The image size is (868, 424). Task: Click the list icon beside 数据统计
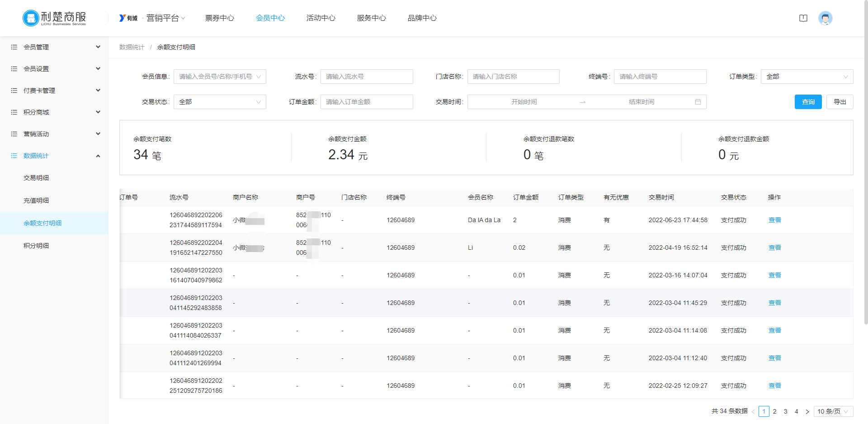click(14, 156)
